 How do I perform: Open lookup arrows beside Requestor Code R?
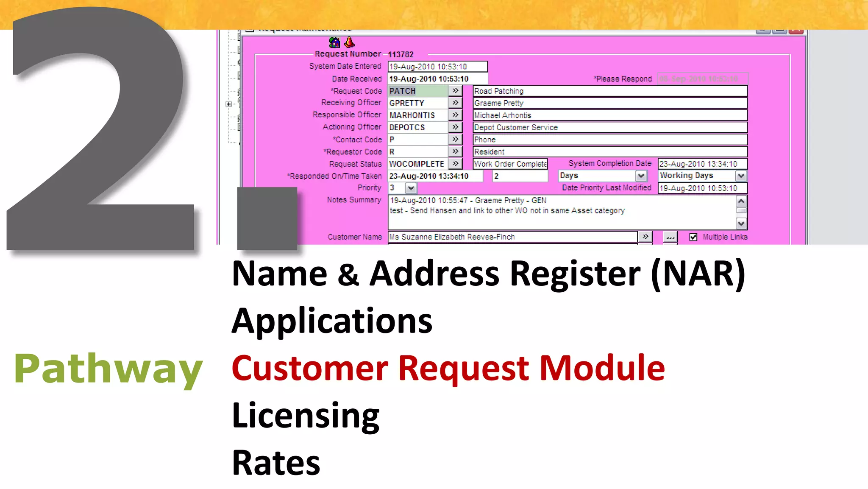coord(455,151)
